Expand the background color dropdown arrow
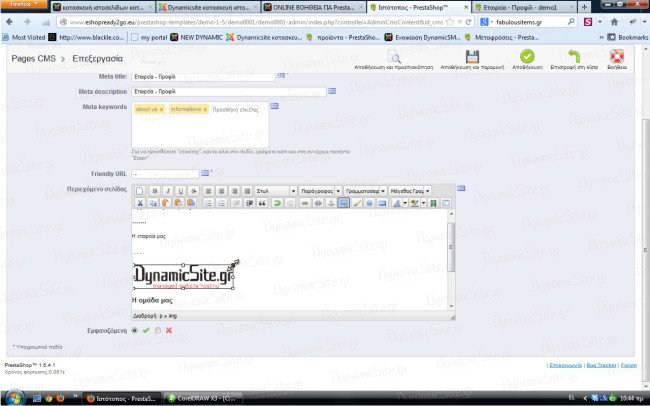Image resolution: width=650 pixels, height=406 pixels. click(423, 203)
